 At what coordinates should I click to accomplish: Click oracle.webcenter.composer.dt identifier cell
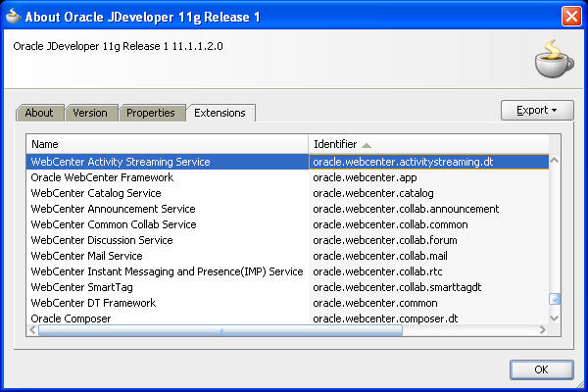tap(428, 318)
